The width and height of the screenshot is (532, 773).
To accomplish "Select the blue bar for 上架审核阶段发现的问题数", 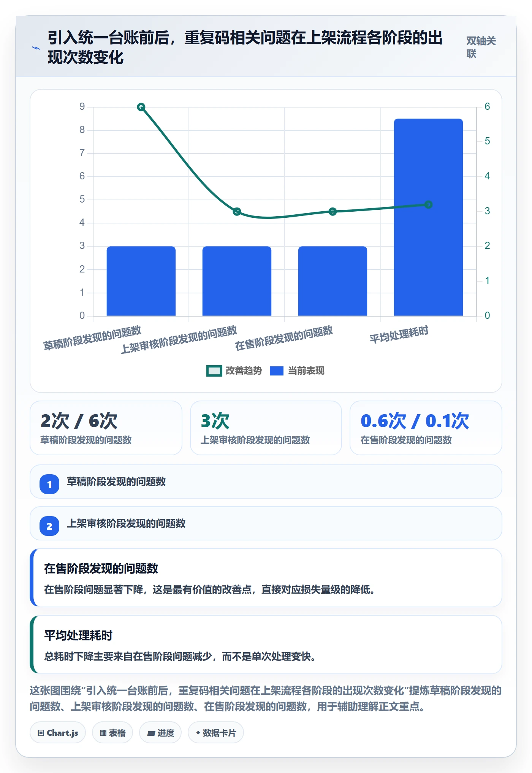I will coord(237,281).
